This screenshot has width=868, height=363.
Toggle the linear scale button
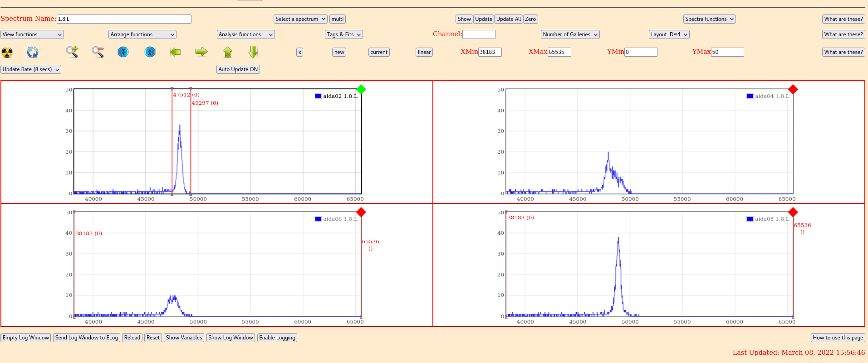pyautogui.click(x=424, y=52)
